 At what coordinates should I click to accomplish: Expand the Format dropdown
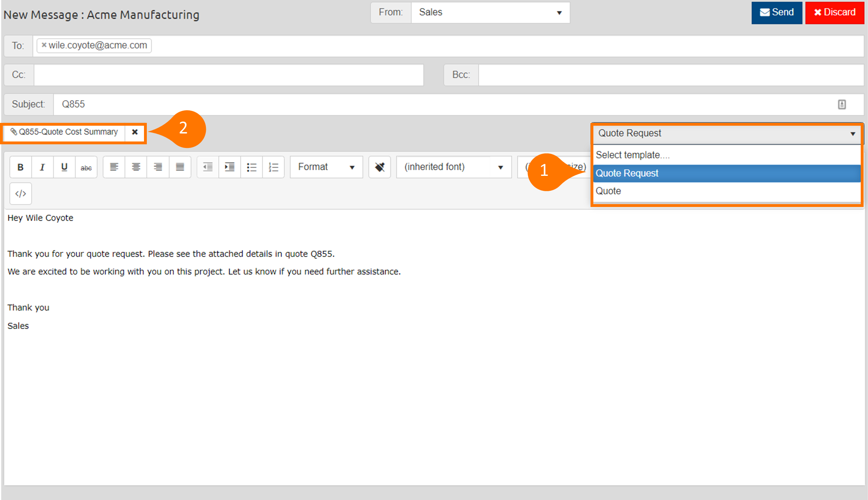(326, 167)
